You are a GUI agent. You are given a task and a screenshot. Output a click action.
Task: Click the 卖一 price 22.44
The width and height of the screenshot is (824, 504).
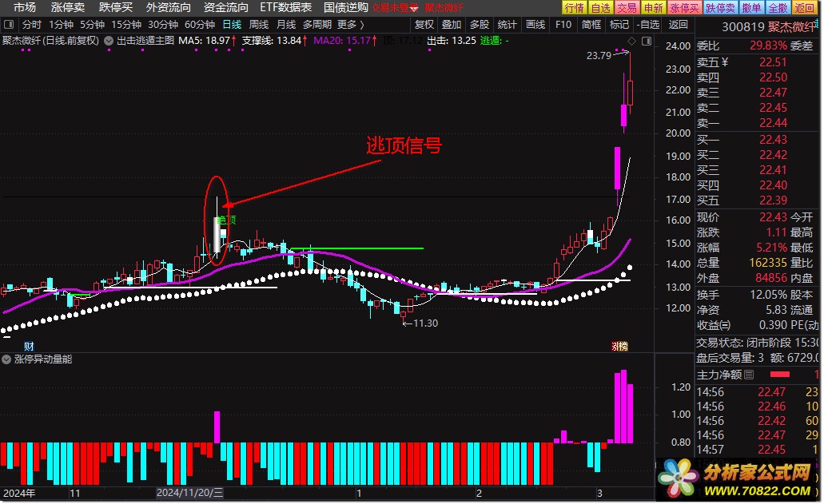773,123
